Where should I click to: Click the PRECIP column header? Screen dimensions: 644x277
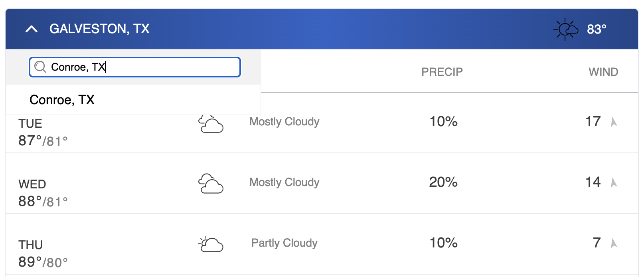(442, 72)
